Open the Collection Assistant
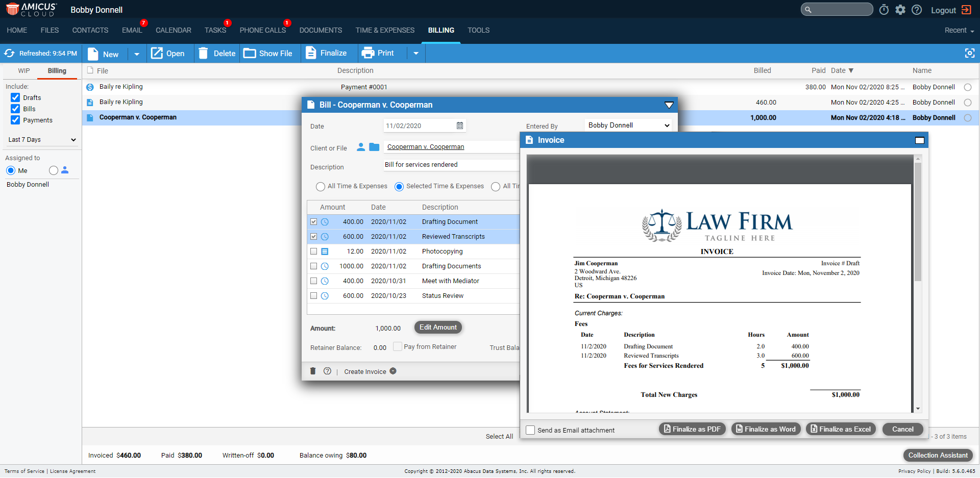Viewport: 980px width, 478px height. pos(938,455)
